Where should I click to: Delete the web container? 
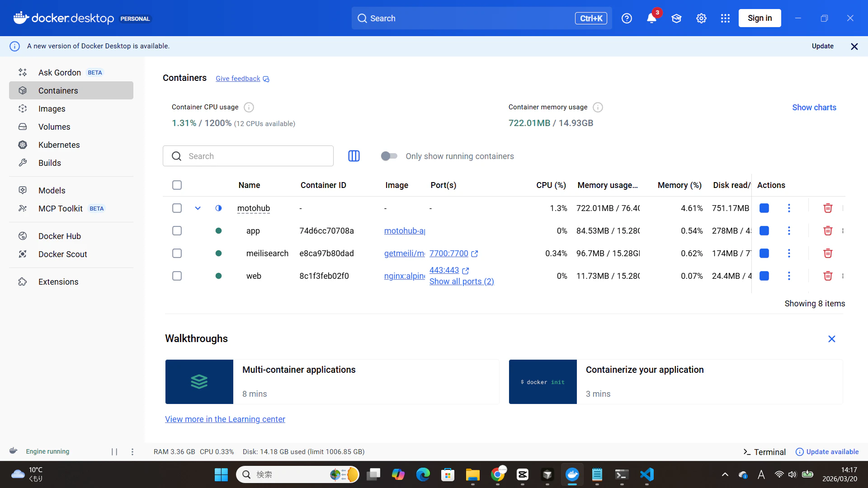[x=828, y=276]
